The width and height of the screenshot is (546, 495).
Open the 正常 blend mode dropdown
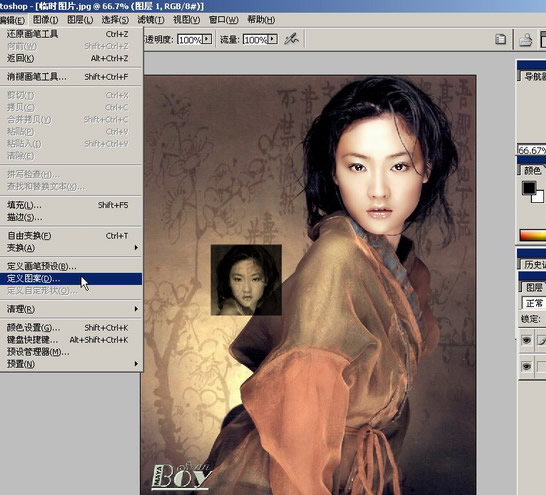(533, 303)
